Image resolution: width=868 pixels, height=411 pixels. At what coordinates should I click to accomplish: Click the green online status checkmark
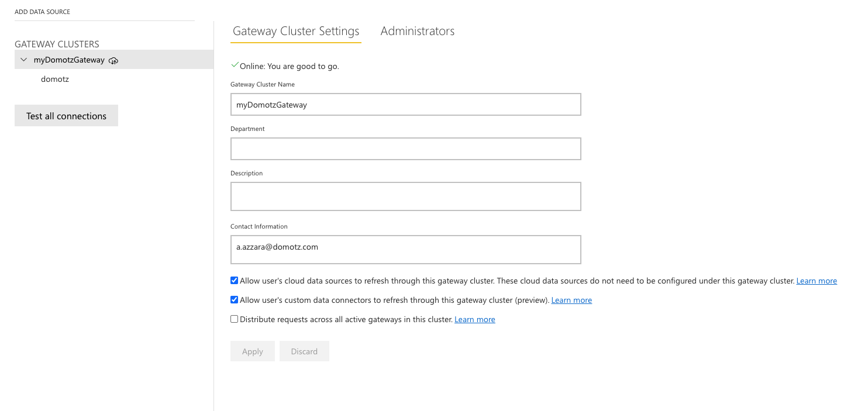click(x=235, y=65)
